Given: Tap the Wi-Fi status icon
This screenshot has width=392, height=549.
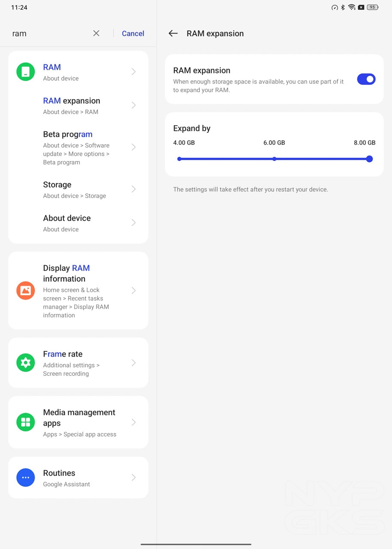Looking at the screenshot, I should click(x=352, y=7).
